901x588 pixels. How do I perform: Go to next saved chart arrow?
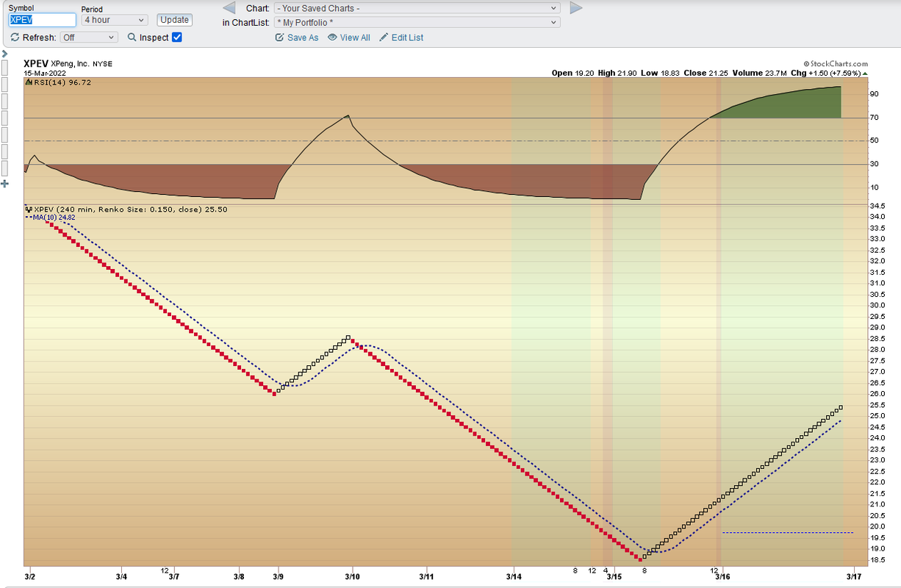click(x=575, y=8)
